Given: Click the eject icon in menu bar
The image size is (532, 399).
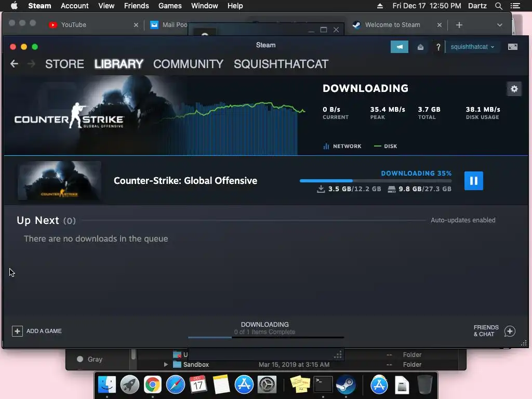Looking at the screenshot, I should 380,6.
